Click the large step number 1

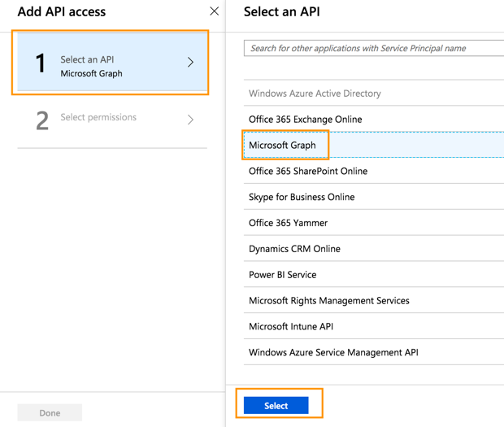click(40, 63)
